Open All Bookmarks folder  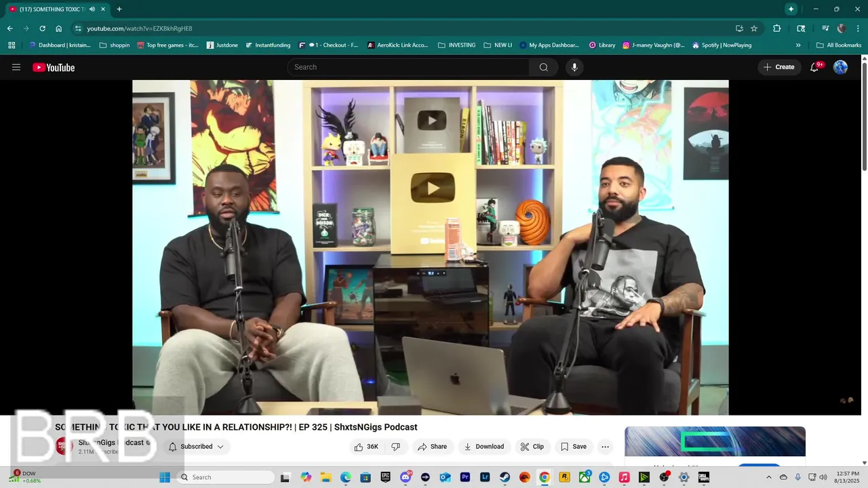tap(839, 45)
